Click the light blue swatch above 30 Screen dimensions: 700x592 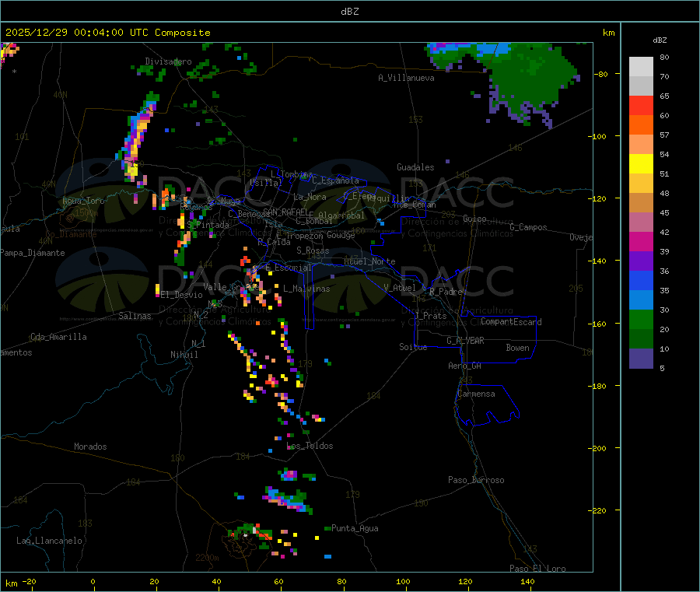pos(641,300)
